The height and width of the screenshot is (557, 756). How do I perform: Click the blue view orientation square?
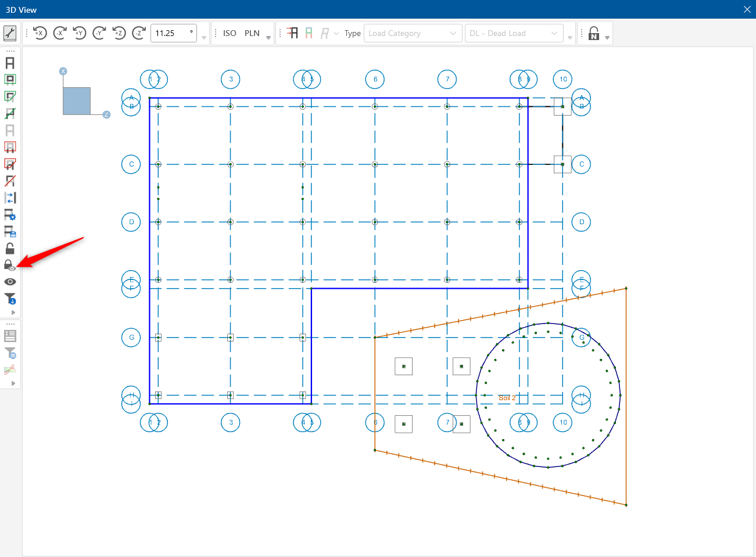click(77, 101)
